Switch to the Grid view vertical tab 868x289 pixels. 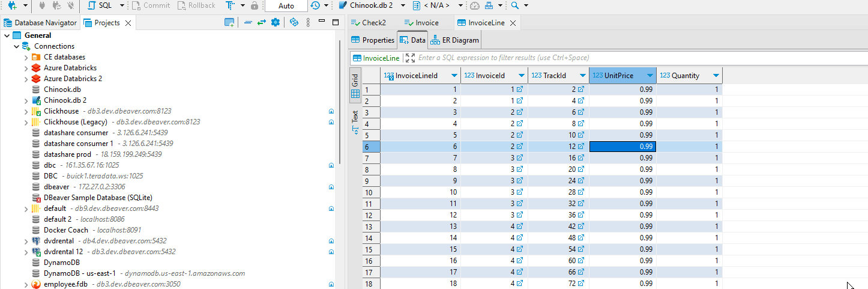tap(355, 85)
